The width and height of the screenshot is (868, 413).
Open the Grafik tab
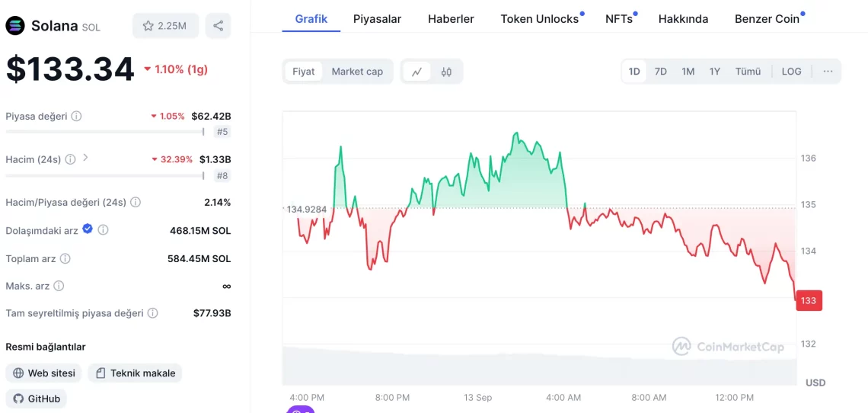(x=311, y=19)
